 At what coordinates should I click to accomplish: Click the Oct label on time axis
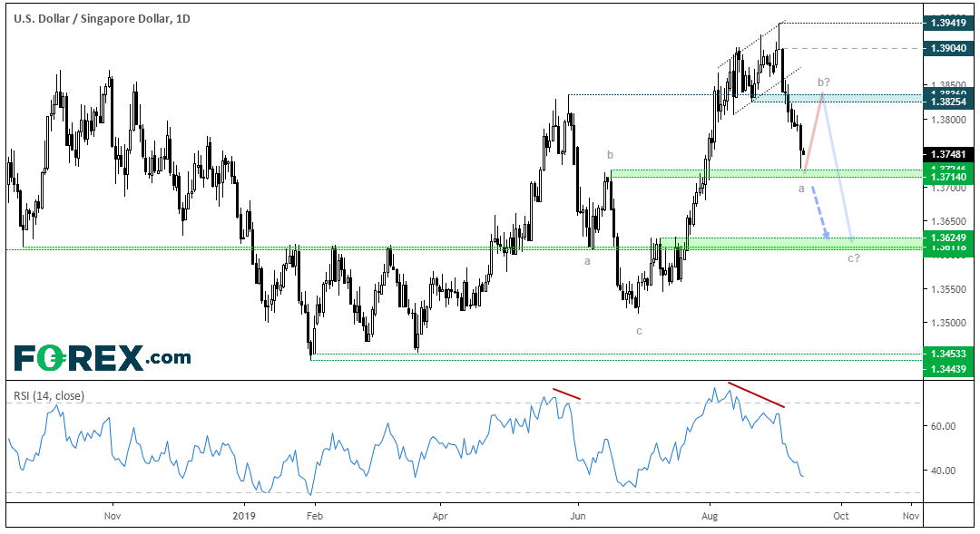point(841,516)
